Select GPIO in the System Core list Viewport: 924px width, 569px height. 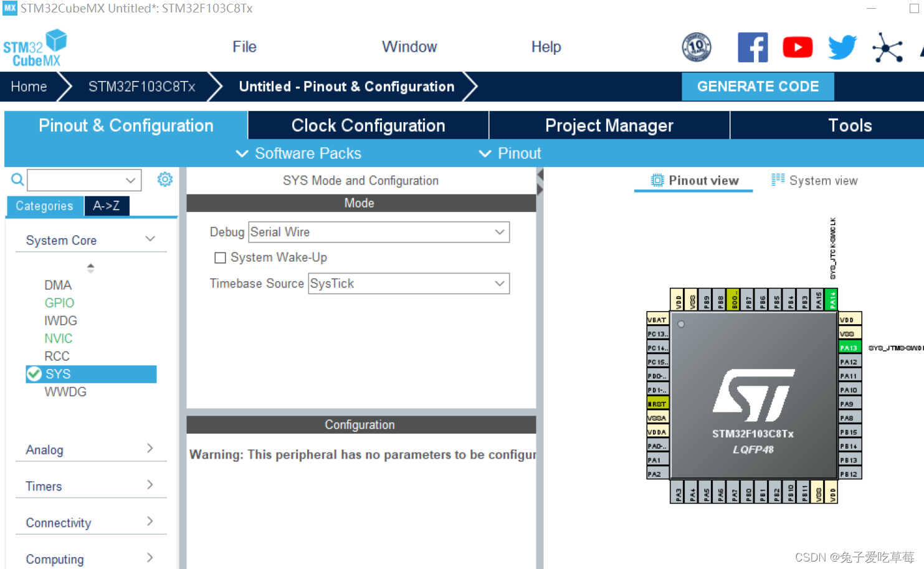pyautogui.click(x=59, y=303)
